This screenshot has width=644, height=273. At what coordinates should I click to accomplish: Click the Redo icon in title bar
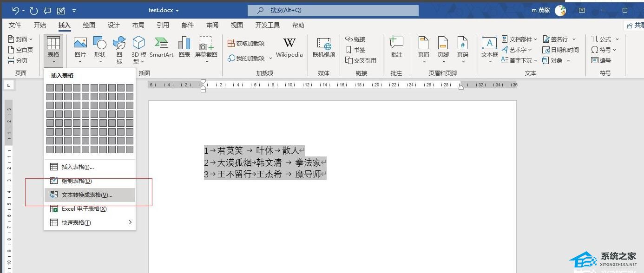(x=33, y=10)
